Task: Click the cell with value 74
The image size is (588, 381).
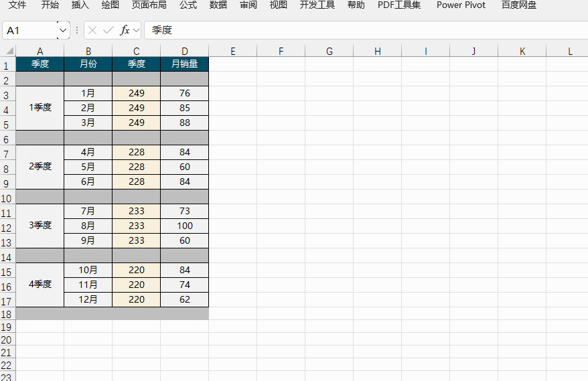Action: [184, 285]
